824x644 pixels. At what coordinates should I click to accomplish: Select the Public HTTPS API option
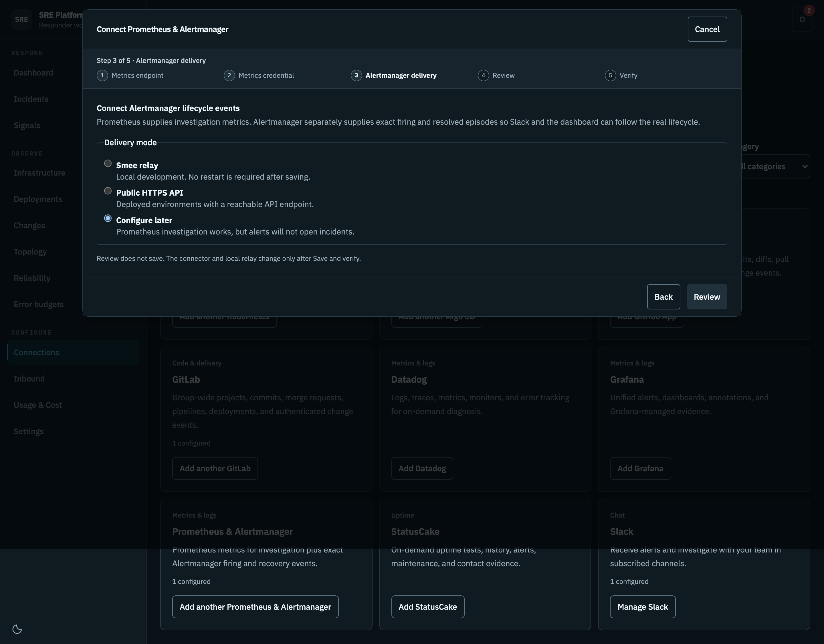click(x=108, y=191)
